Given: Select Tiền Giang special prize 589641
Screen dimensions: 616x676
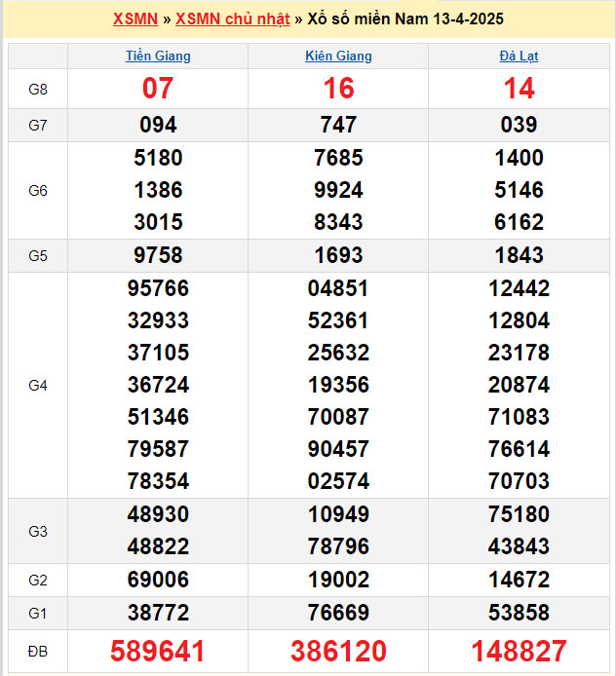Looking at the screenshot, I should point(158,651).
